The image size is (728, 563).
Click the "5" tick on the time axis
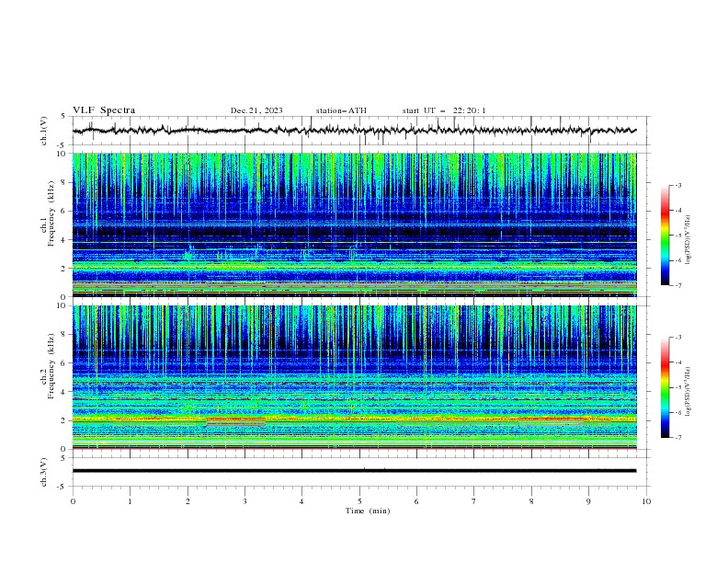(359, 501)
